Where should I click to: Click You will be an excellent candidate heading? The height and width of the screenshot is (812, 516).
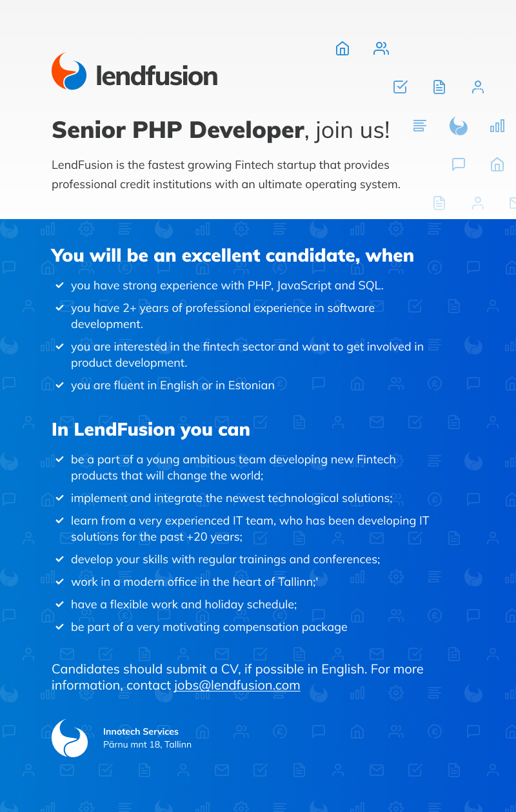pyautogui.click(x=233, y=255)
